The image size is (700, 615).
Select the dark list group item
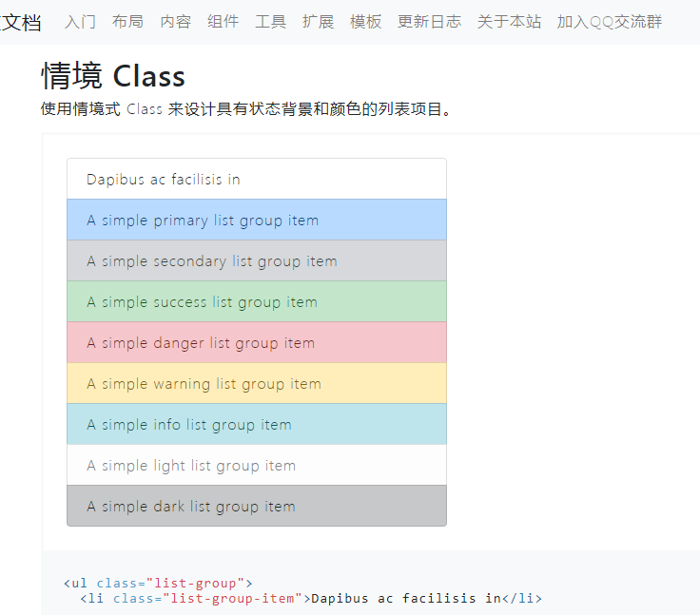[257, 506]
